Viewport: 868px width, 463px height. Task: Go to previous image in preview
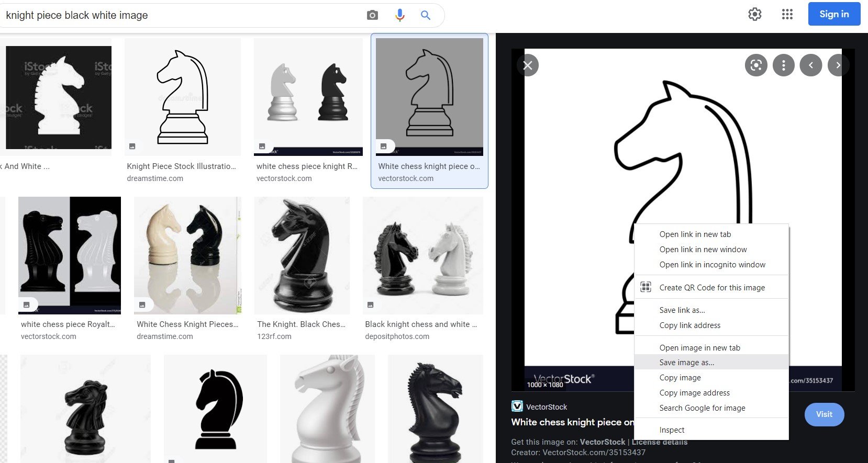(x=811, y=65)
